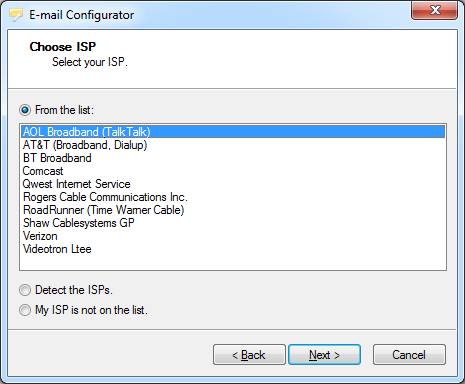Select BT Broadband from the ISP list

(x=233, y=158)
